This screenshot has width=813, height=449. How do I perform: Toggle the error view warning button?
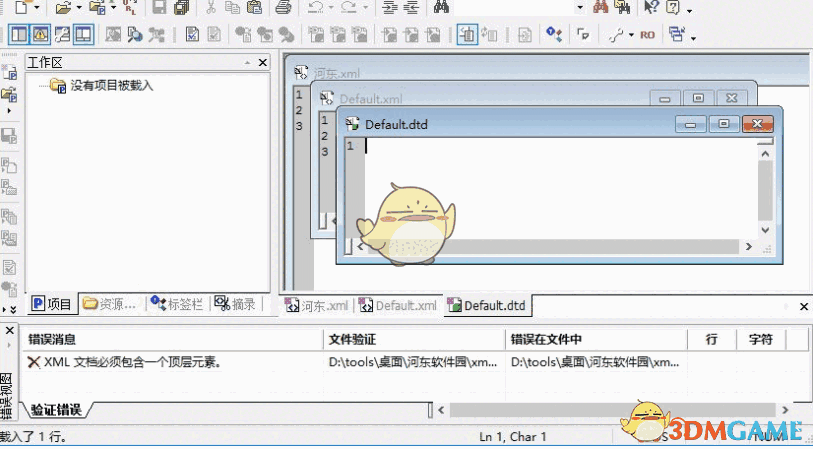pyautogui.click(x=40, y=35)
